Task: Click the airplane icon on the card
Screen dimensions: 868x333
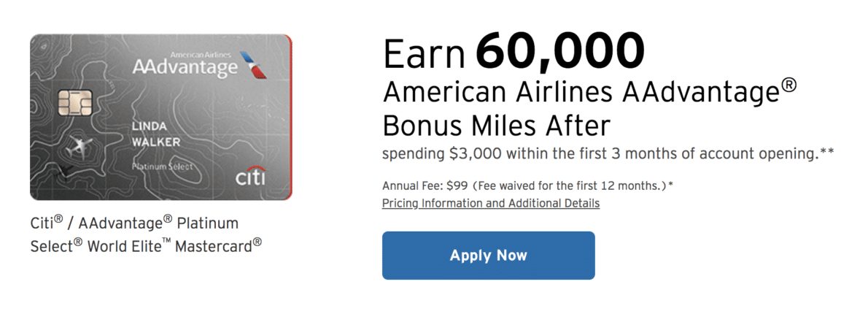Action: 79,148
